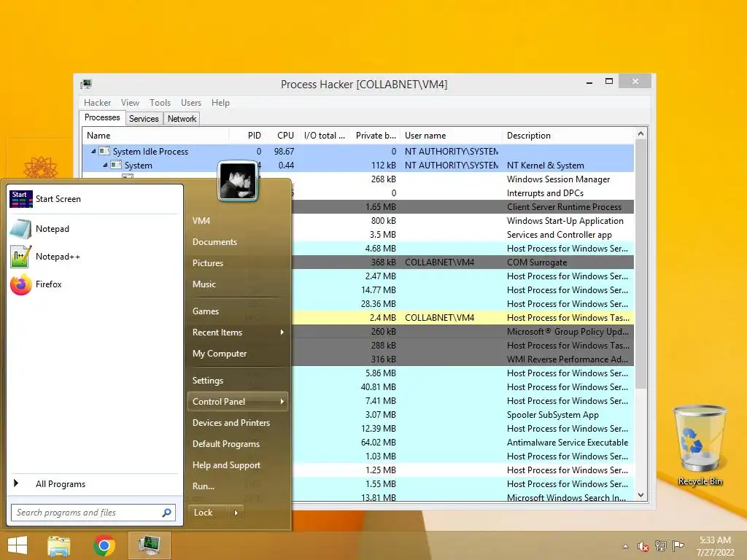Open Firefox from the start menu
747x560 pixels.
[94, 284]
